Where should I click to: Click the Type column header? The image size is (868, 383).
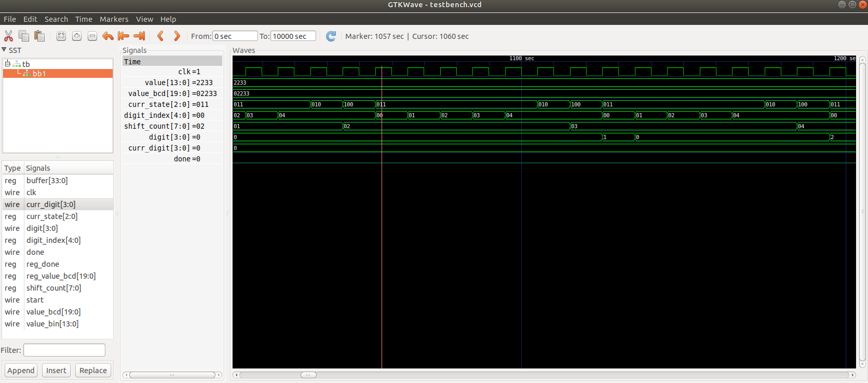coord(12,168)
